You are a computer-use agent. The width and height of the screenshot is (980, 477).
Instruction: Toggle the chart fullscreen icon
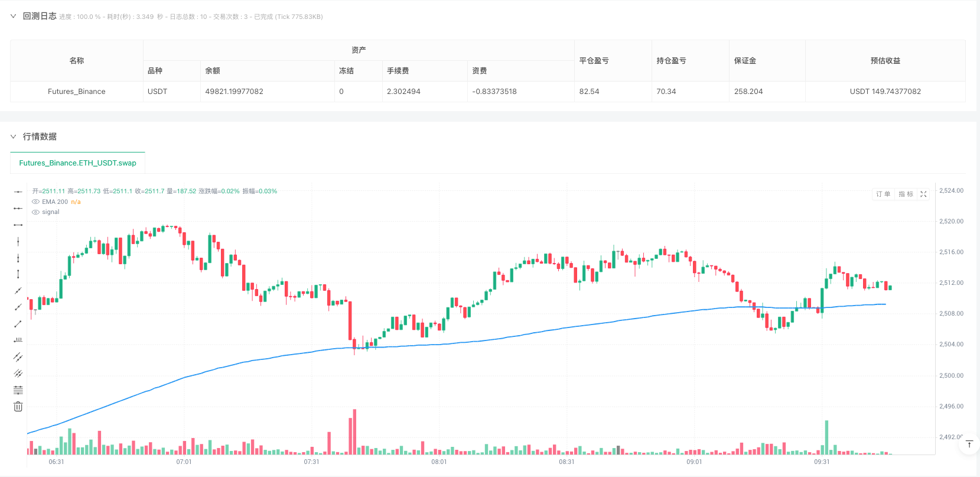(x=923, y=194)
